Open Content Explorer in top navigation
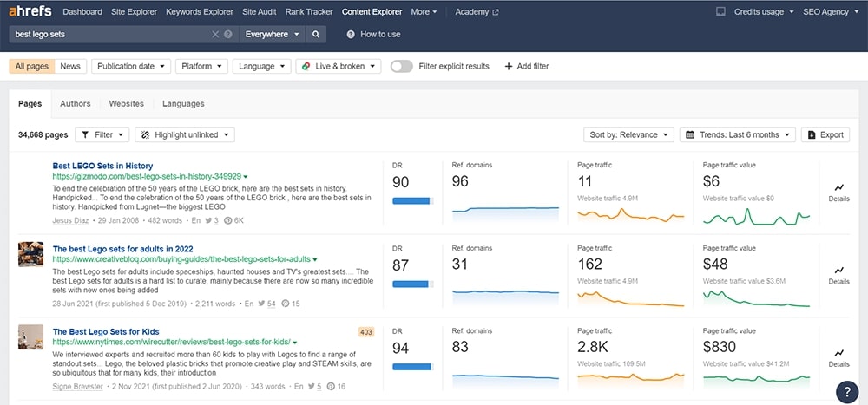Screen dimensions: 868x405 click(x=372, y=11)
